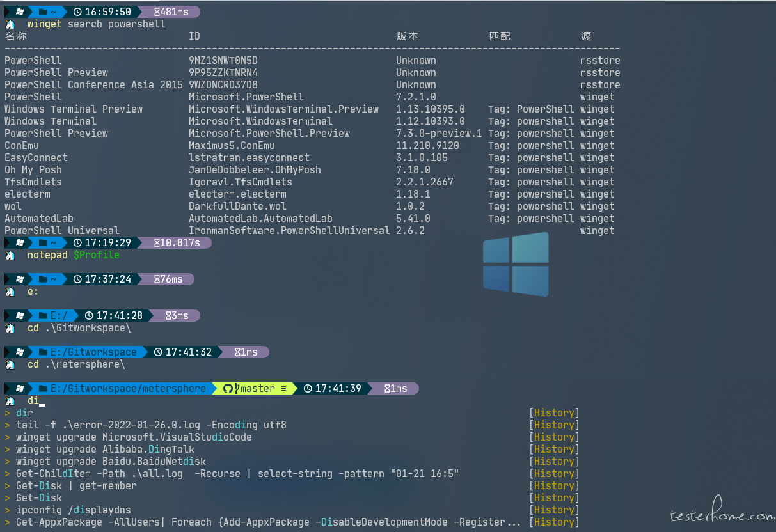Click the 'EasyConnect' package name
This screenshot has width=776, height=532.
(x=36, y=158)
